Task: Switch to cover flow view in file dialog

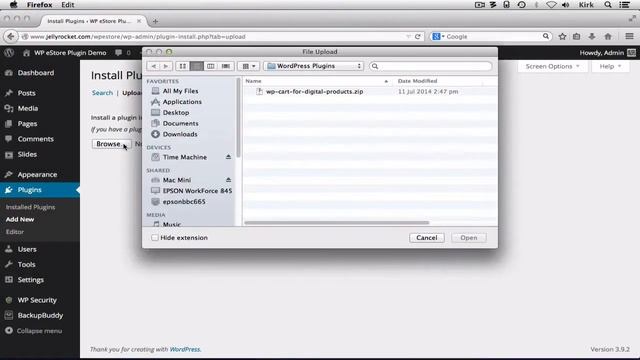Action: coord(226,66)
